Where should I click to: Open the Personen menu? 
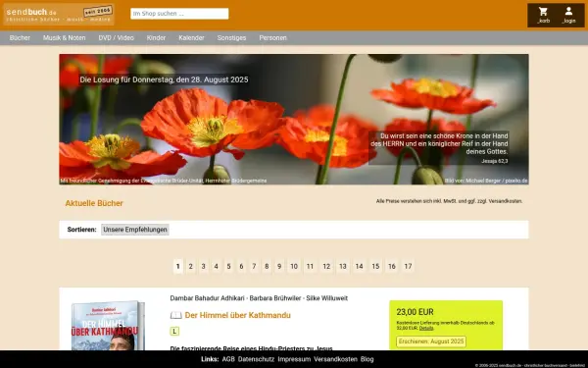point(272,38)
